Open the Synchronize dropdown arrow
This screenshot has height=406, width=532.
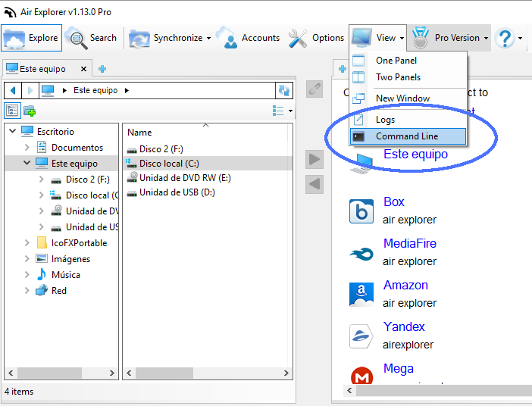pos(208,38)
